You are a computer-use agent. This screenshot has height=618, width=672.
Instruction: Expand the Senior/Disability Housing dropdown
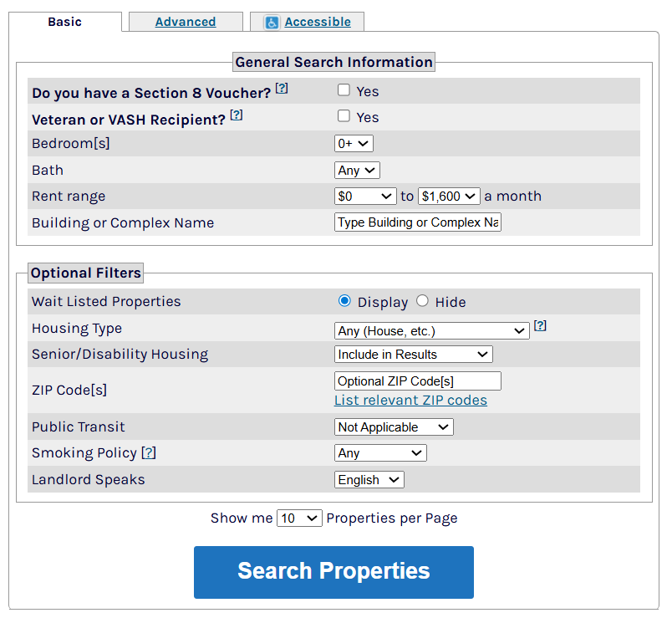413,354
